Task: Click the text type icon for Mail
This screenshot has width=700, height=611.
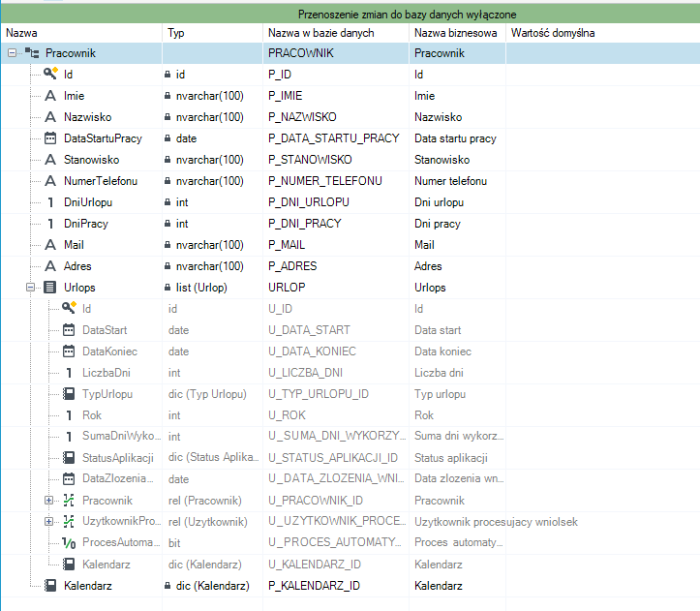Action: point(50,245)
